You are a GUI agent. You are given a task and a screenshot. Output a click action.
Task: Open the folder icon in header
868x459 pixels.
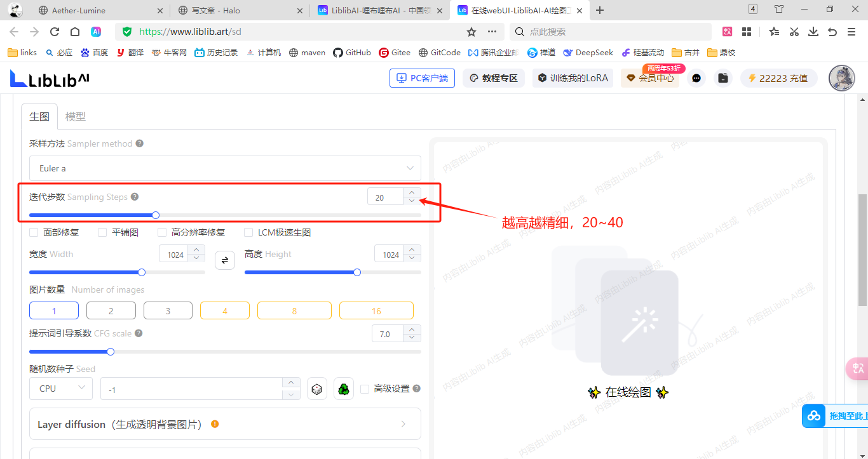click(x=722, y=78)
